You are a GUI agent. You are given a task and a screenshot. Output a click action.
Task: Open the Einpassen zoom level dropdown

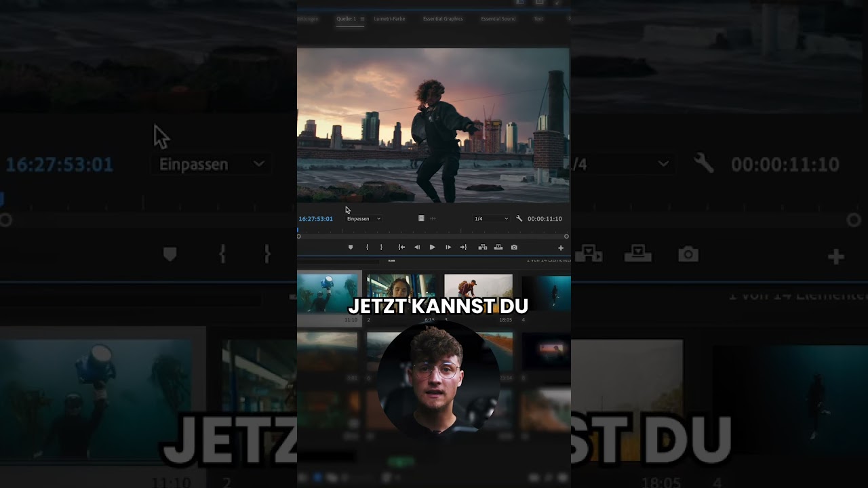tap(364, 219)
